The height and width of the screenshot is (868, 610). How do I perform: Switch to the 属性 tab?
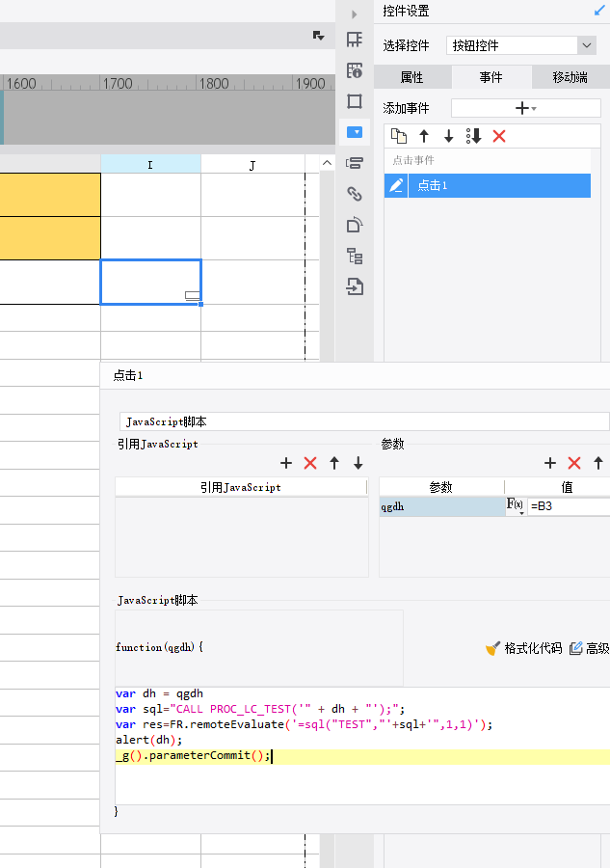click(412, 77)
